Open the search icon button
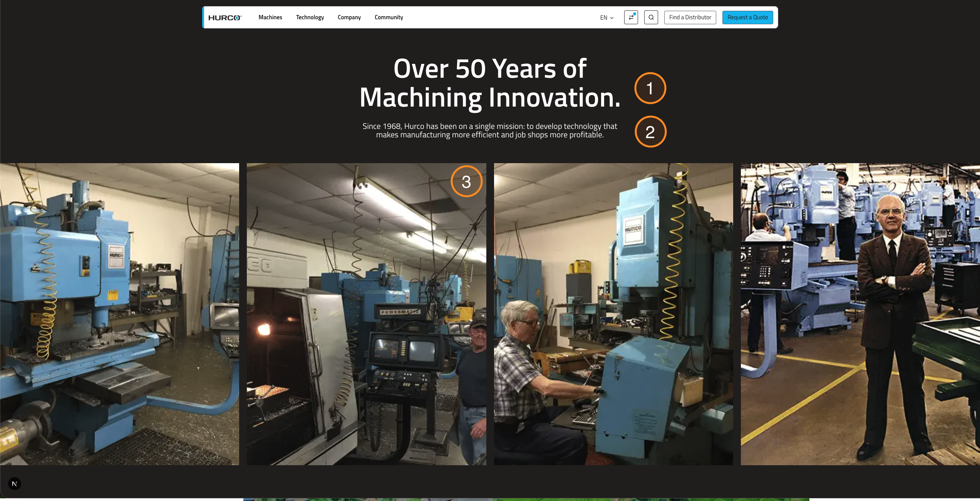 coord(651,17)
